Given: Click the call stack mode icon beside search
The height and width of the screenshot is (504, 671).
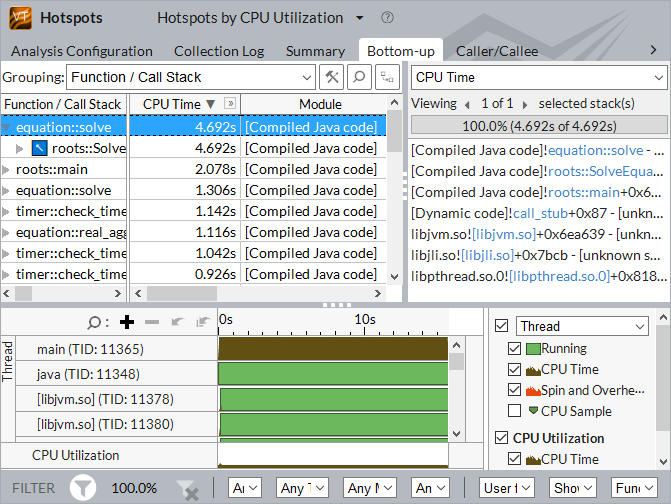Looking at the screenshot, I should point(387,77).
